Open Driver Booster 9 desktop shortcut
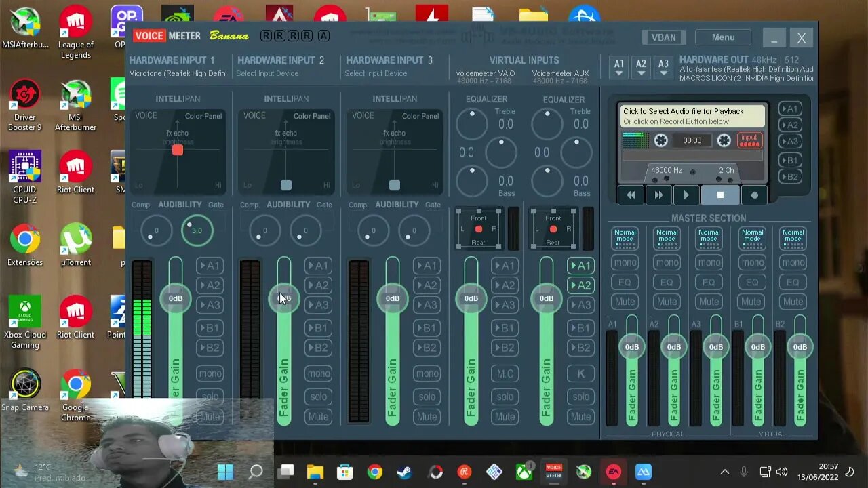This screenshot has width=868, height=488. point(25,106)
